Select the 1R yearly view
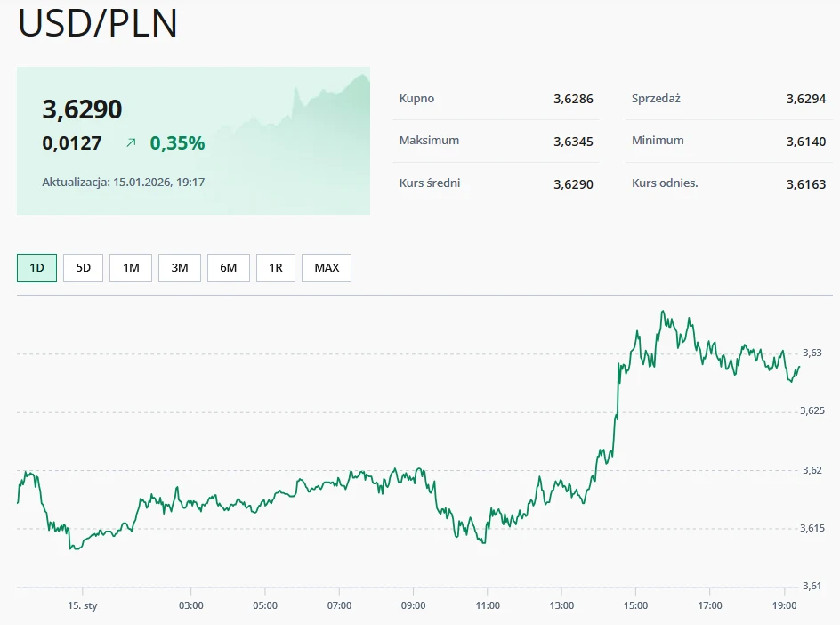The width and height of the screenshot is (840, 625). click(x=275, y=267)
